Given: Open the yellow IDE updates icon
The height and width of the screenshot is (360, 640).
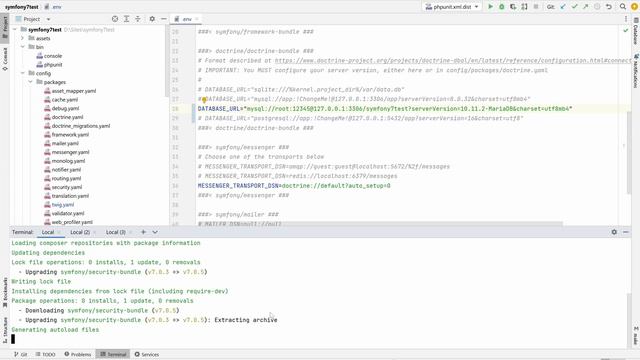Looking at the screenshot, I should click(634, 7).
